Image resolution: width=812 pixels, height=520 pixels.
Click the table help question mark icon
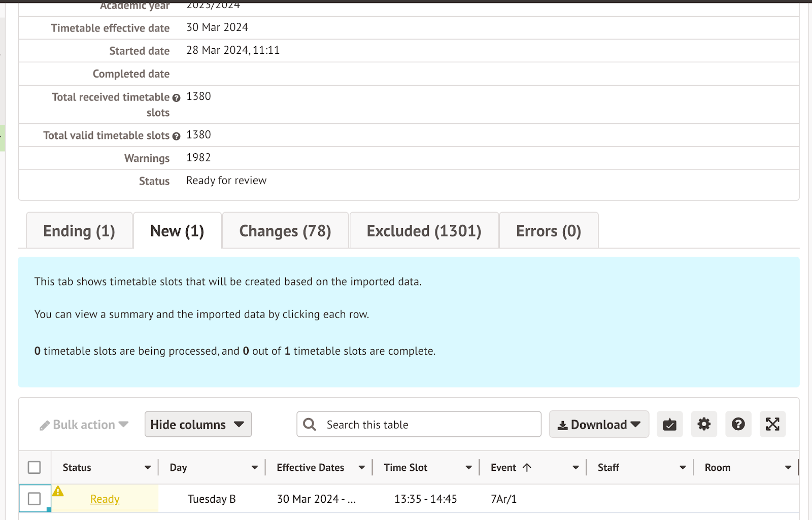(x=738, y=424)
